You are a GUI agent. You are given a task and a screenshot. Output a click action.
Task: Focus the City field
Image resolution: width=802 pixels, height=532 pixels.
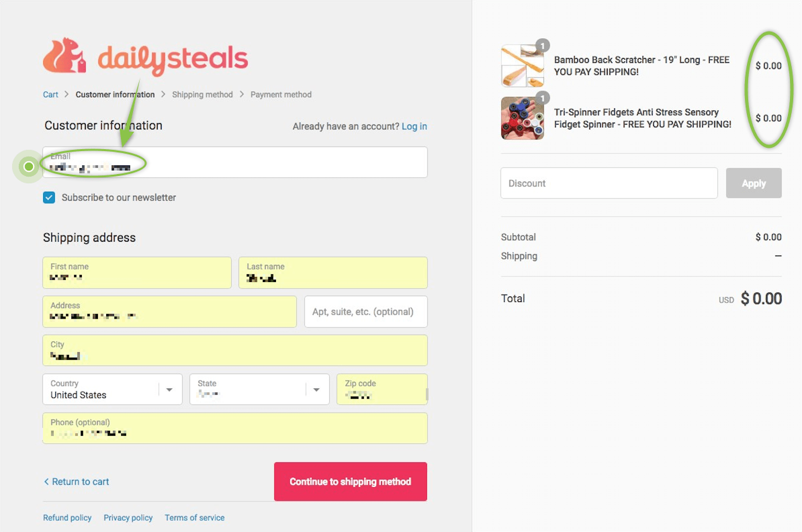[235, 350]
